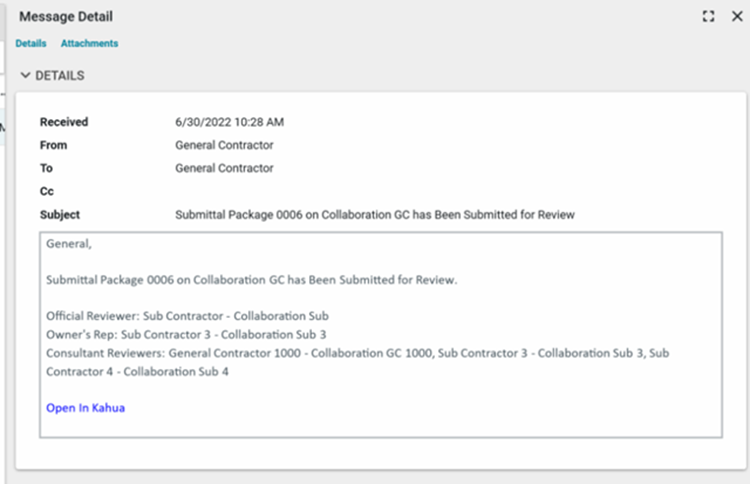Viewport: 750px width, 484px height.
Task: Expand Message Detail panel to fullscreen
Action: pyautogui.click(x=708, y=17)
